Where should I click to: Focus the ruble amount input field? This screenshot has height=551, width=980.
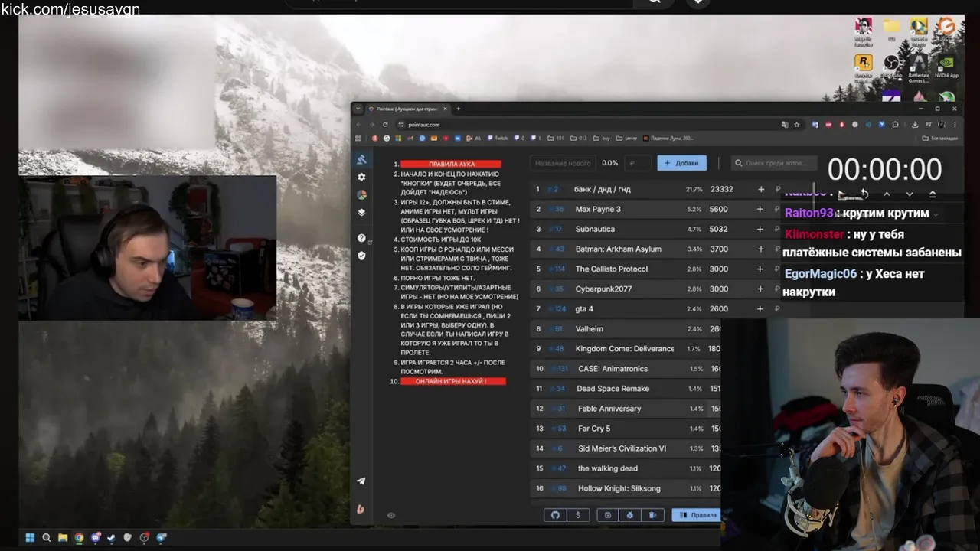tap(637, 163)
